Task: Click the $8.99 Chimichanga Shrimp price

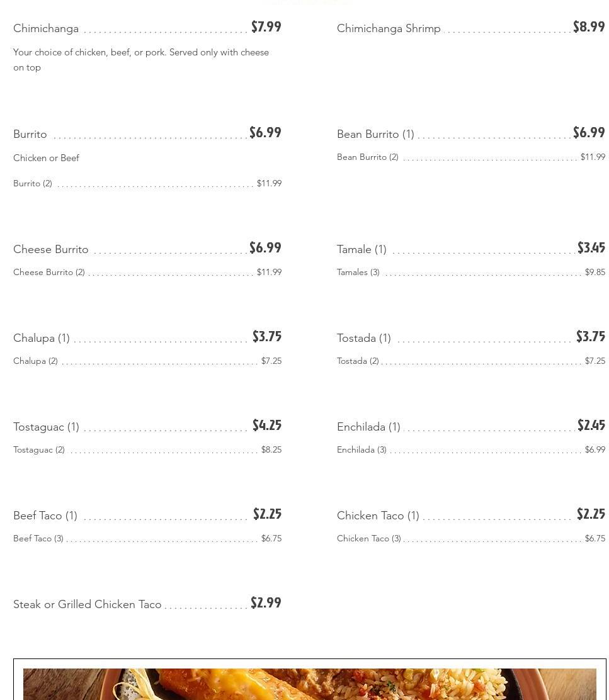Action: point(589,27)
